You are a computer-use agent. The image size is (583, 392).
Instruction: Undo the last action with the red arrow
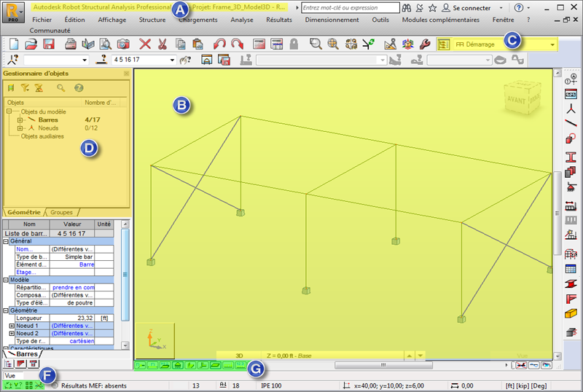pyautogui.click(x=219, y=44)
